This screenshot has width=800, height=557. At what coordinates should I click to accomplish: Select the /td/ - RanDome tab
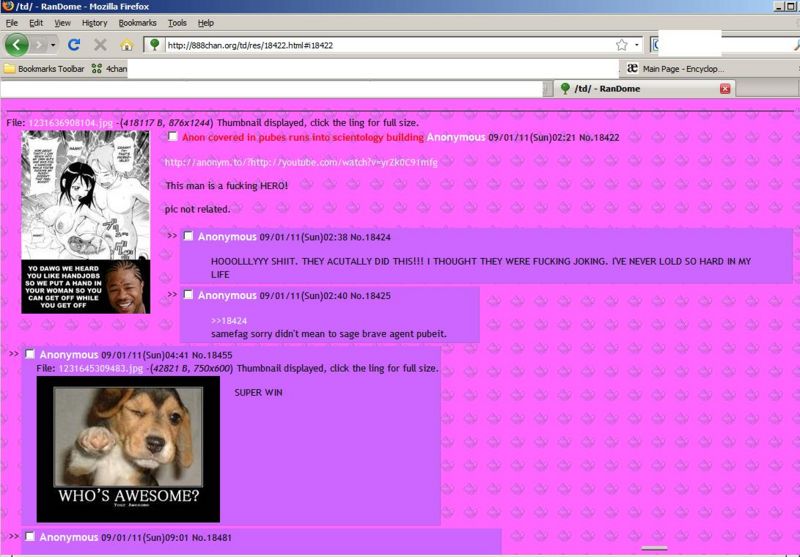point(644,89)
